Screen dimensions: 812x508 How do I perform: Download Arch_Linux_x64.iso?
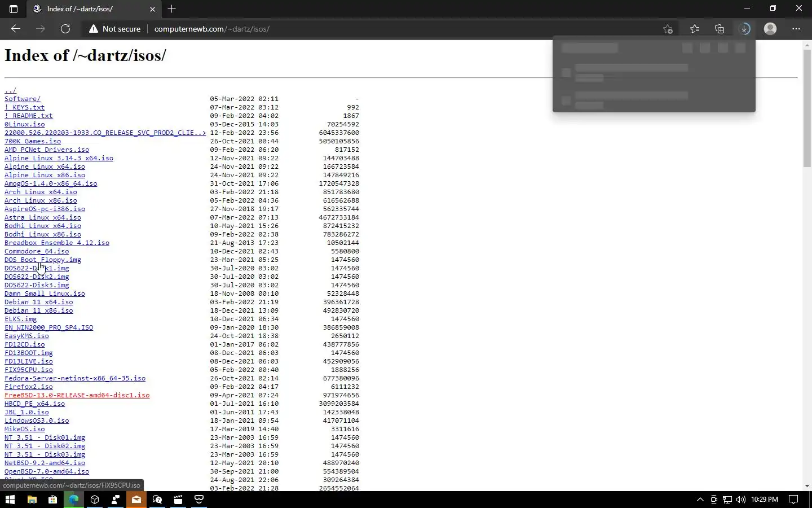41,192
